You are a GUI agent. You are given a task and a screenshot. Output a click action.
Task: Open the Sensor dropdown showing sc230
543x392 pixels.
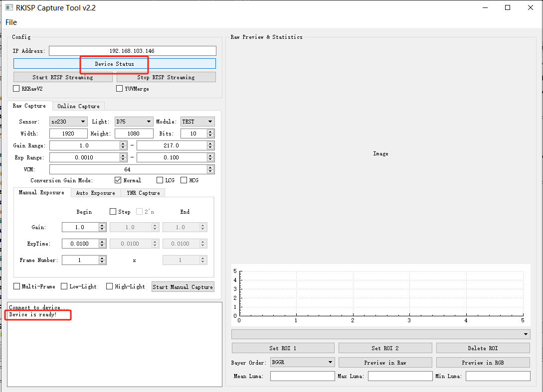click(x=68, y=122)
